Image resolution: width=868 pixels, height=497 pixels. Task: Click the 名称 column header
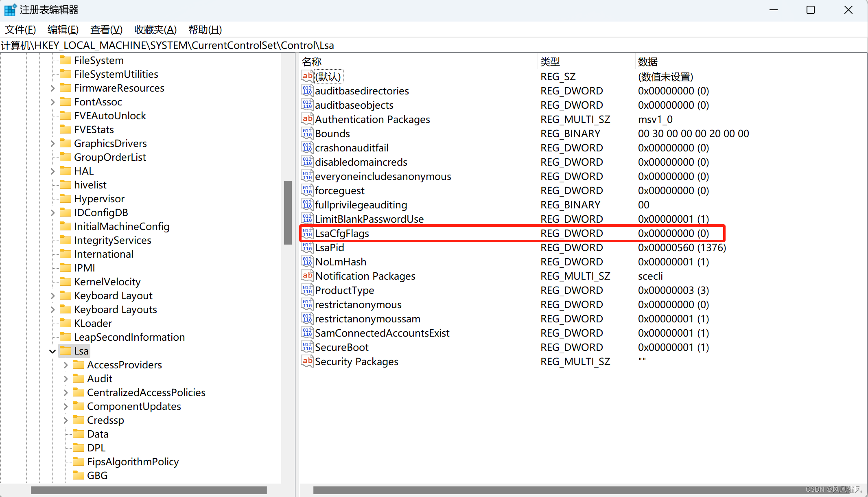coord(312,62)
